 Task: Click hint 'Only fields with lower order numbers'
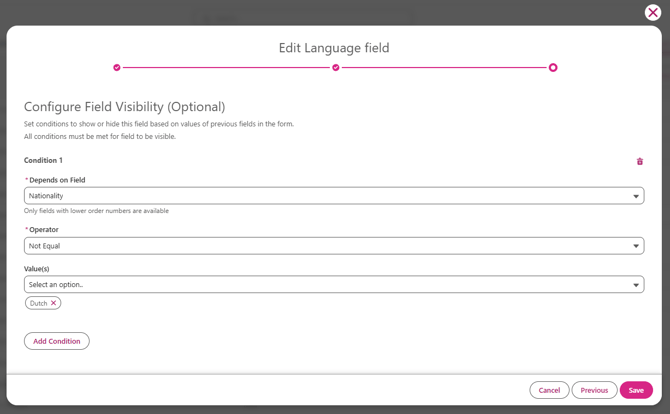96,211
